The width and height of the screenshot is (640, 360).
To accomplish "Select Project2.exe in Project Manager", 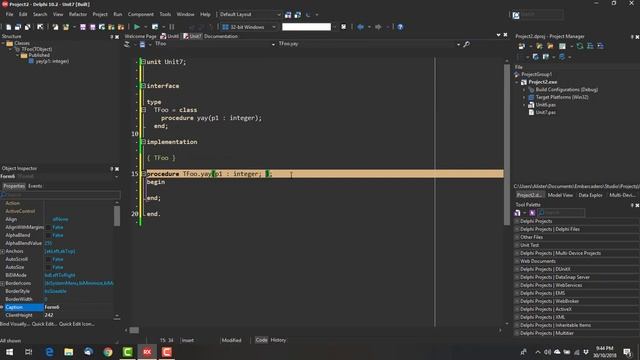I will [x=542, y=82].
